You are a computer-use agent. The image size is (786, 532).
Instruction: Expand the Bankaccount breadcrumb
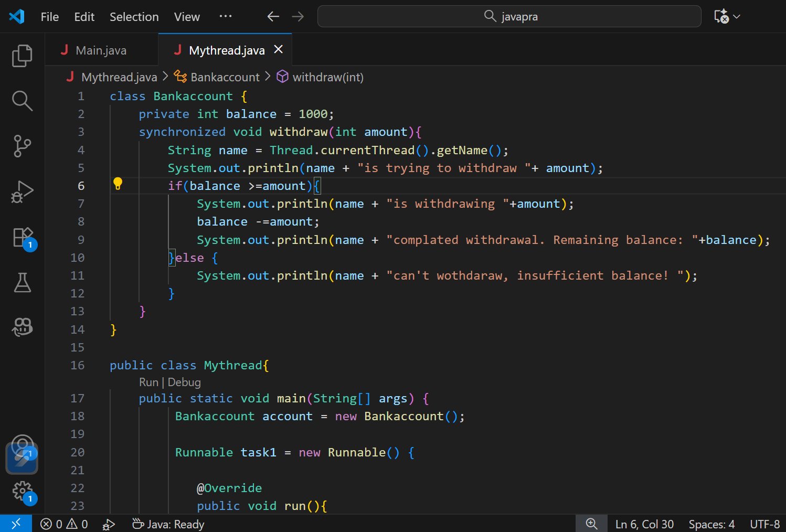point(225,77)
